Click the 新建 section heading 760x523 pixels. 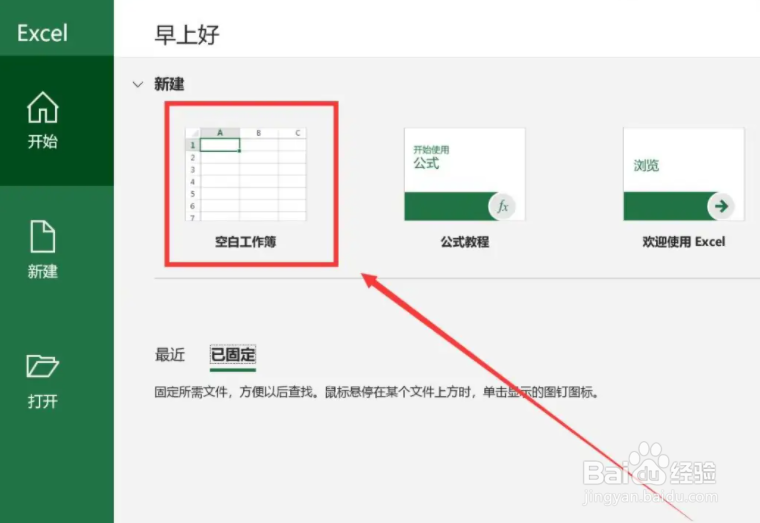169,84
